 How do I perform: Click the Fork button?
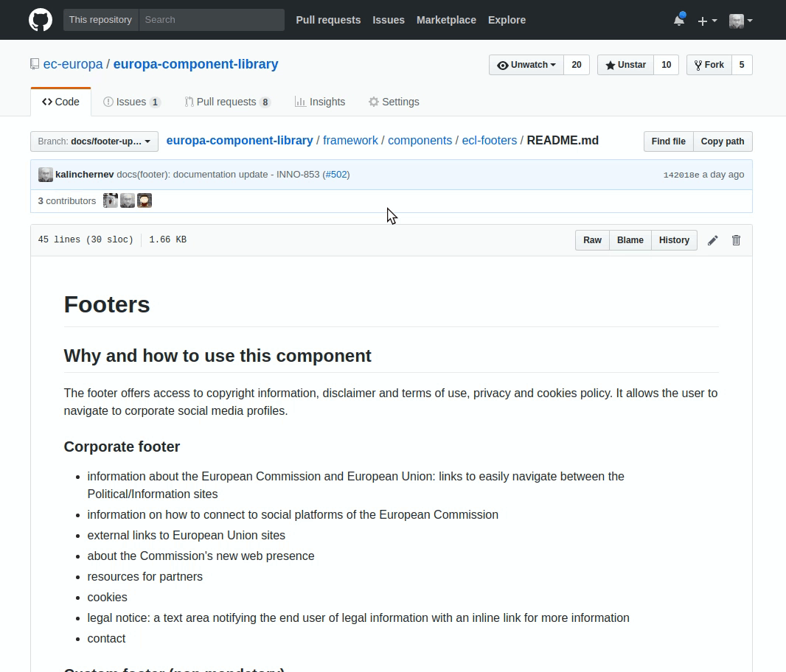(709, 65)
